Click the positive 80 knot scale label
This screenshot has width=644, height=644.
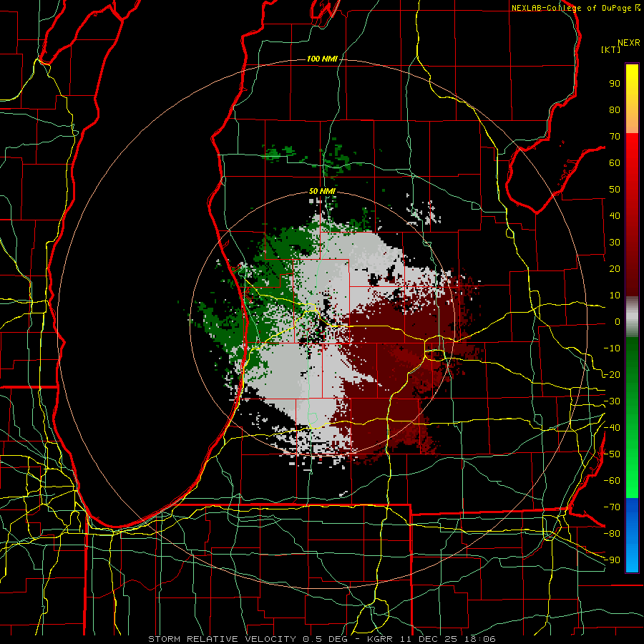[615, 110]
